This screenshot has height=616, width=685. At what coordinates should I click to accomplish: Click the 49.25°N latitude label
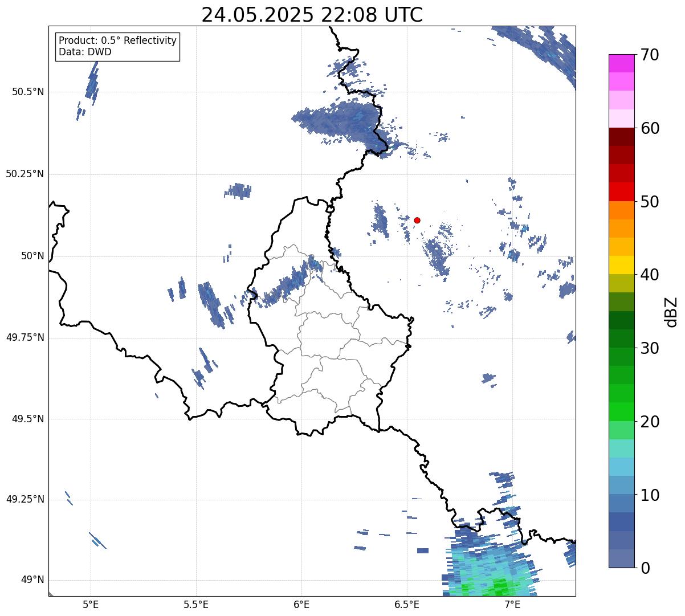[x=25, y=500]
